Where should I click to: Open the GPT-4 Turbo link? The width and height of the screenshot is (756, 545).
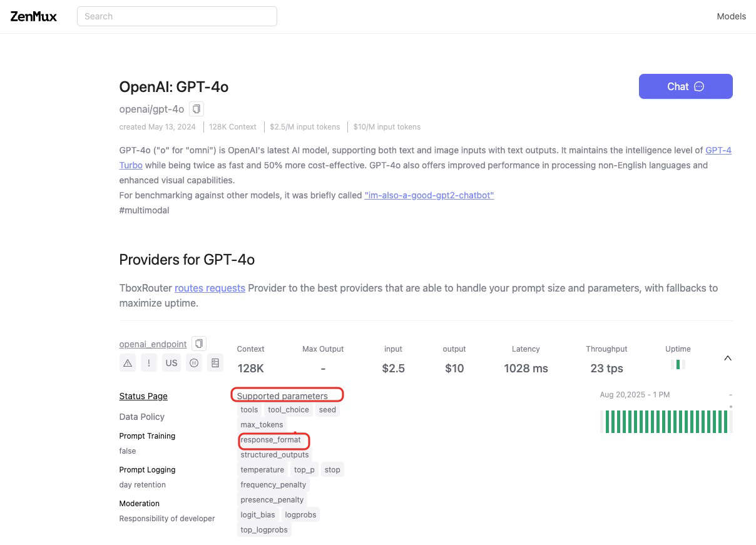click(718, 150)
